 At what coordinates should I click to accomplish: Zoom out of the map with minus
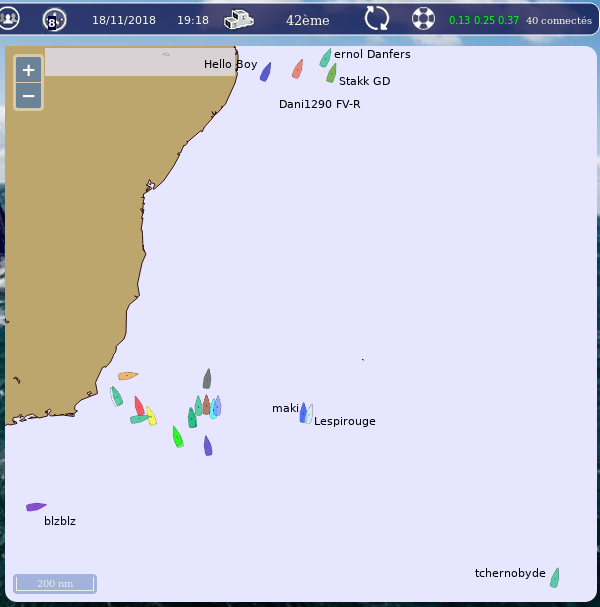point(28,96)
